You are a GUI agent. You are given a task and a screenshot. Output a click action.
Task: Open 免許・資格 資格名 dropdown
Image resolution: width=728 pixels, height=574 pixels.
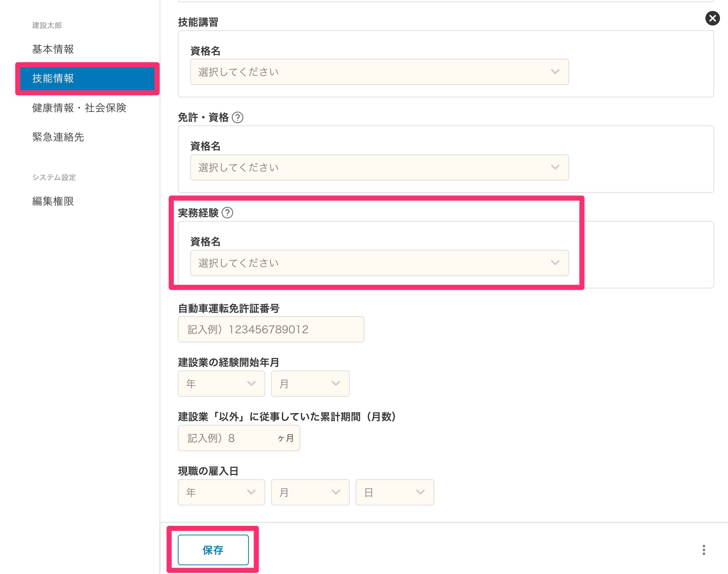coord(379,167)
